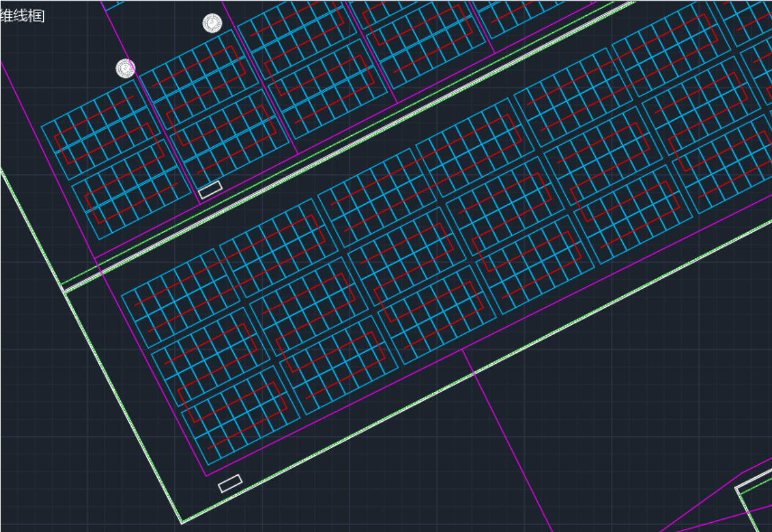
Task: Open the 维线框 visual style viewport label
Action: point(23,16)
